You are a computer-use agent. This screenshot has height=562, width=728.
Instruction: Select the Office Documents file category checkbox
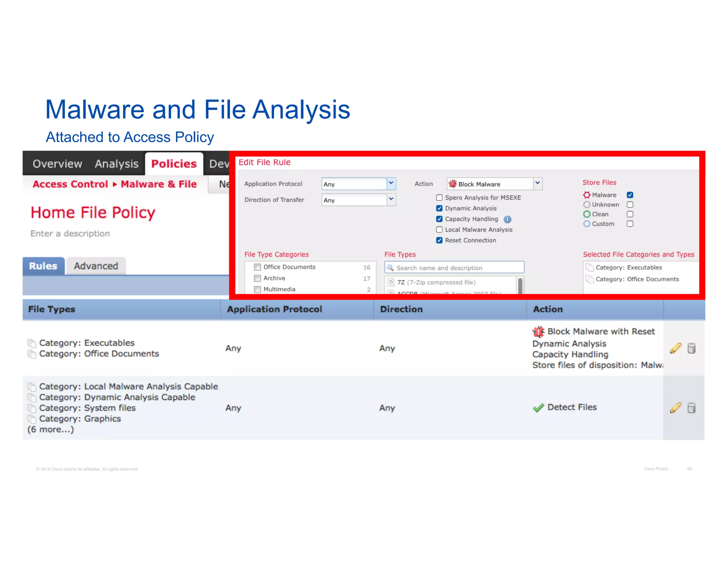tap(257, 267)
